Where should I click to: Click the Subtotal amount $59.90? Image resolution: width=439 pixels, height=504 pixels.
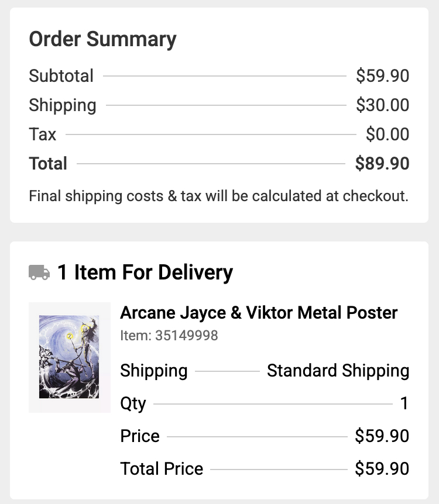pos(382,76)
